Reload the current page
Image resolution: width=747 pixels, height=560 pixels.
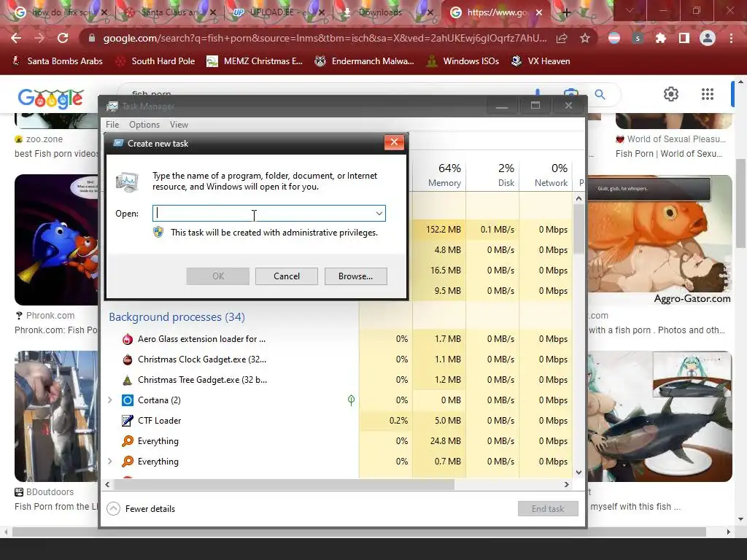click(63, 38)
